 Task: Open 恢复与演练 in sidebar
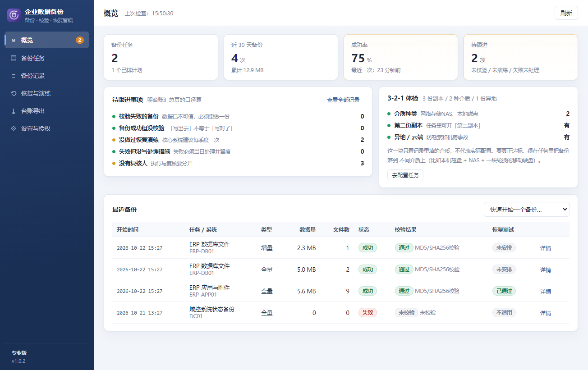[x=47, y=93]
